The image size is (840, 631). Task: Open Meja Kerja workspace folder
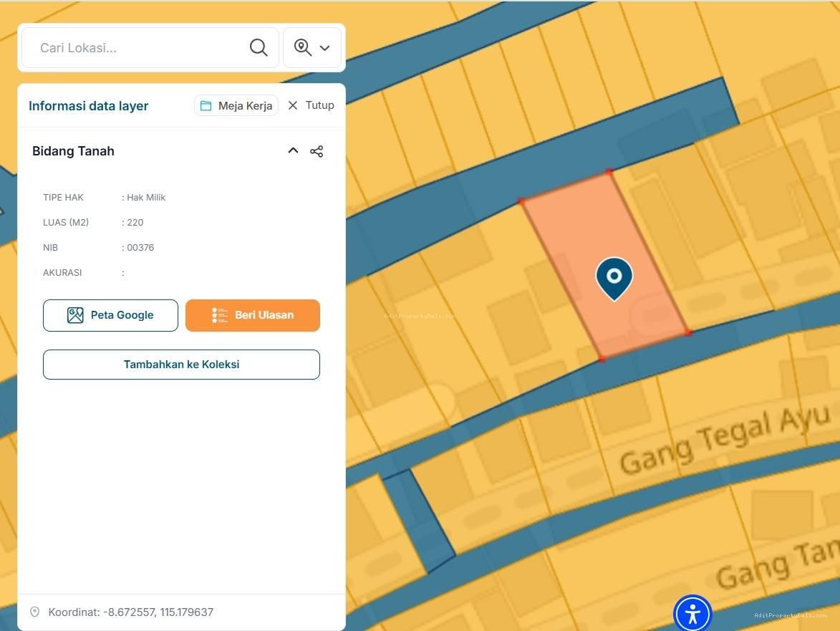pyautogui.click(x=236, y=105)
